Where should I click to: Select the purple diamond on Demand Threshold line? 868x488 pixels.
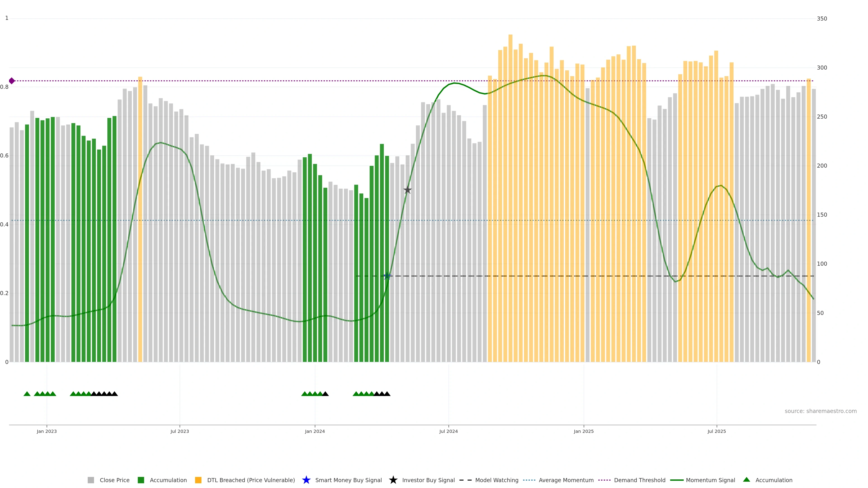(12, 81)
